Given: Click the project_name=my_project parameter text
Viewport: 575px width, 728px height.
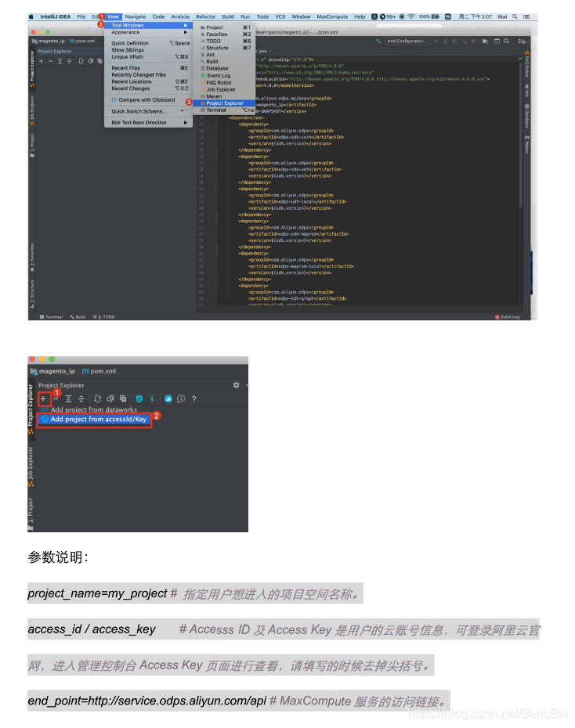Looking at the screenshot, I should [x=97, y=593].
